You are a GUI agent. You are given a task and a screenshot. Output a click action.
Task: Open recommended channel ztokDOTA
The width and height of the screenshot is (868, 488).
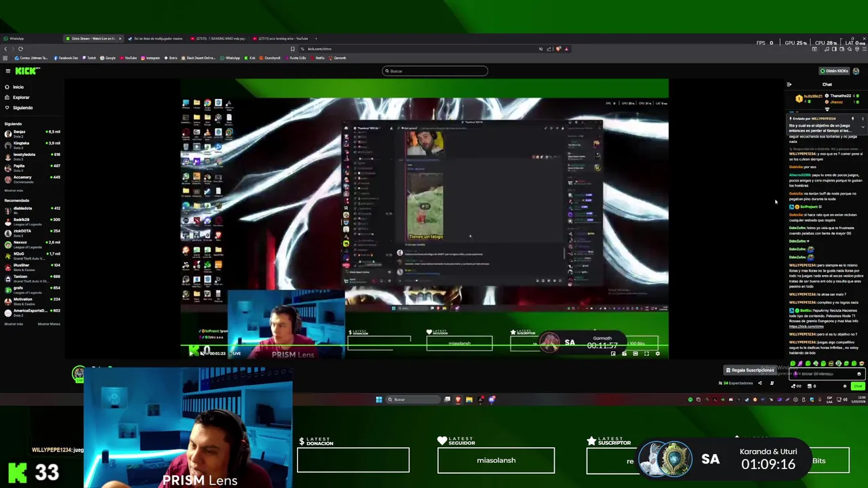[x=32, y=232]
